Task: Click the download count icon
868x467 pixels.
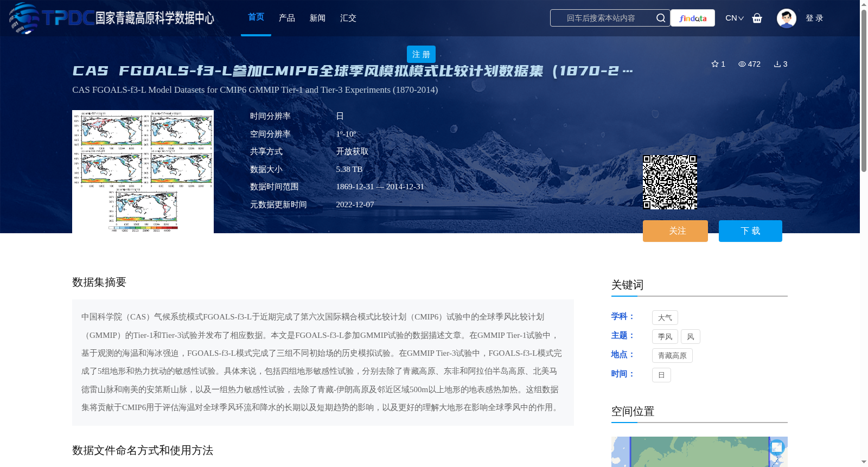Action: [777, 64]
